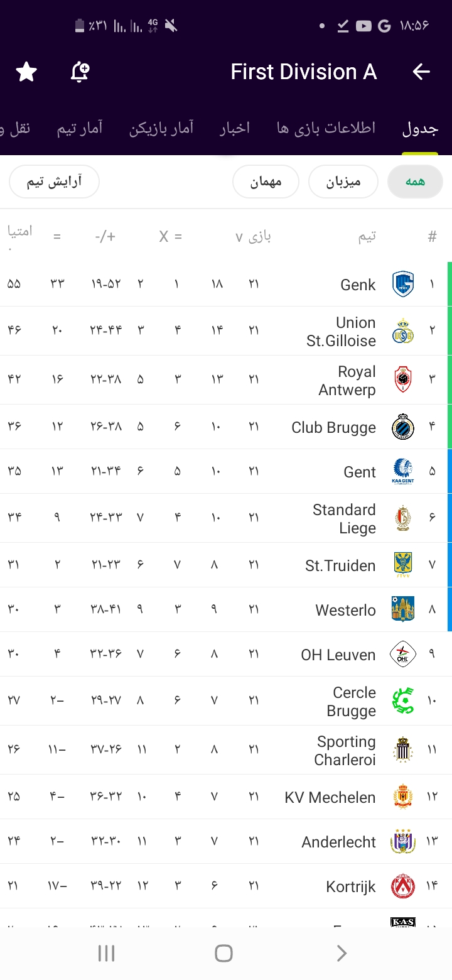Screen dimensions: 452x980
Task: Switch to the میزبان (home) filter
Action: click(x=343, y=182)
